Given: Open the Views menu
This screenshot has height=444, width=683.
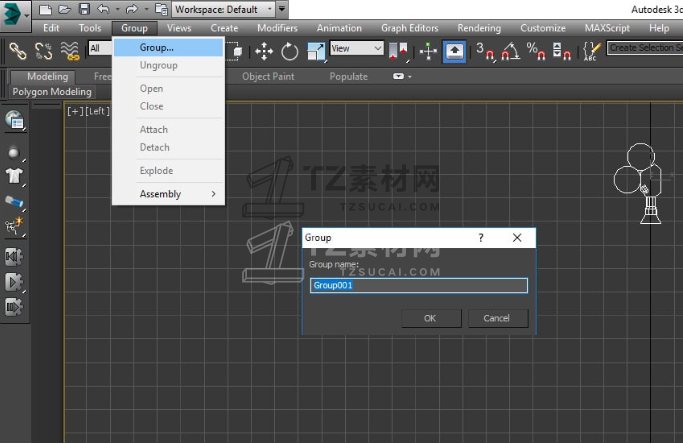Looking at the screenshot, I should [179, 28].
